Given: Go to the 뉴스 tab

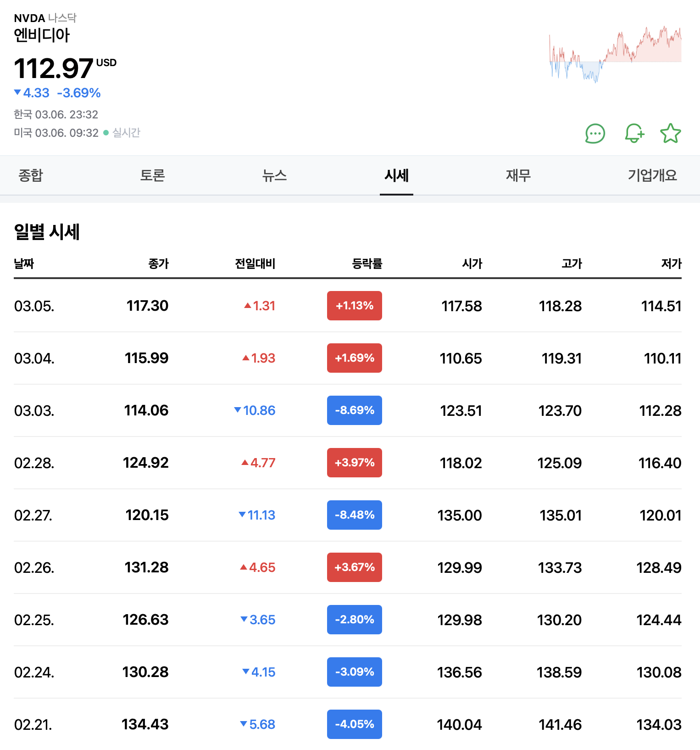Looking at the screenshot, I should pos(274,175).
